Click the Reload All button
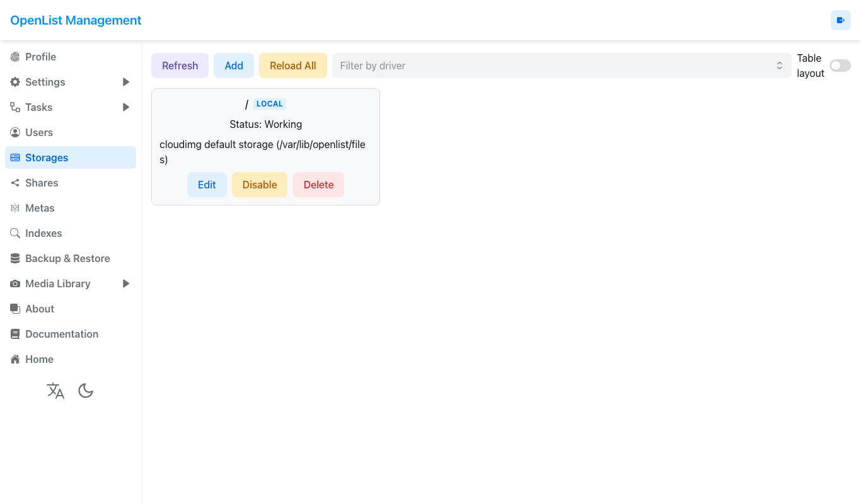 tap(293, 66)
